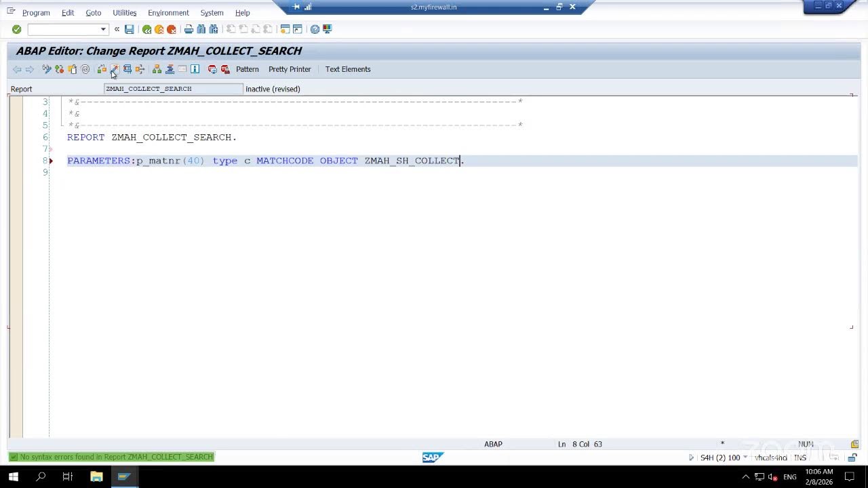The height and width of the screenshot is (488, 868).
Task: Expand the command field history dropdown arrow
Action: click(x=104, y=29)
